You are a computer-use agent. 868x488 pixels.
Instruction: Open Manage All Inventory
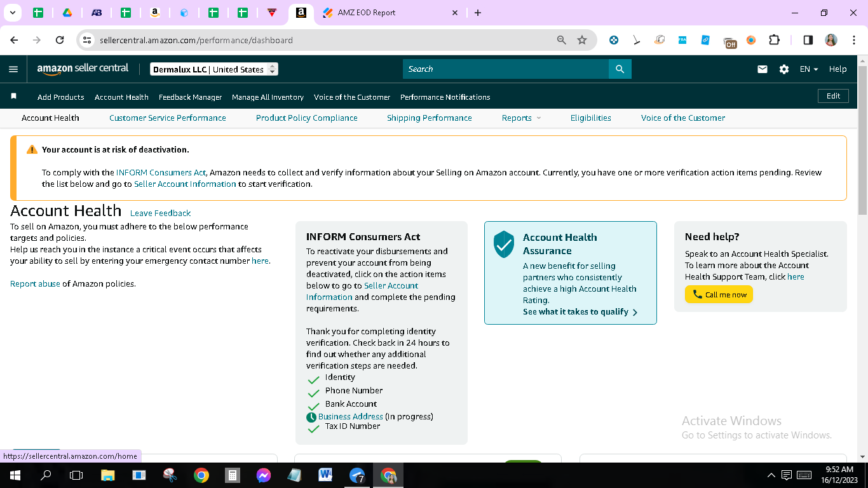[x=268, y=97]
